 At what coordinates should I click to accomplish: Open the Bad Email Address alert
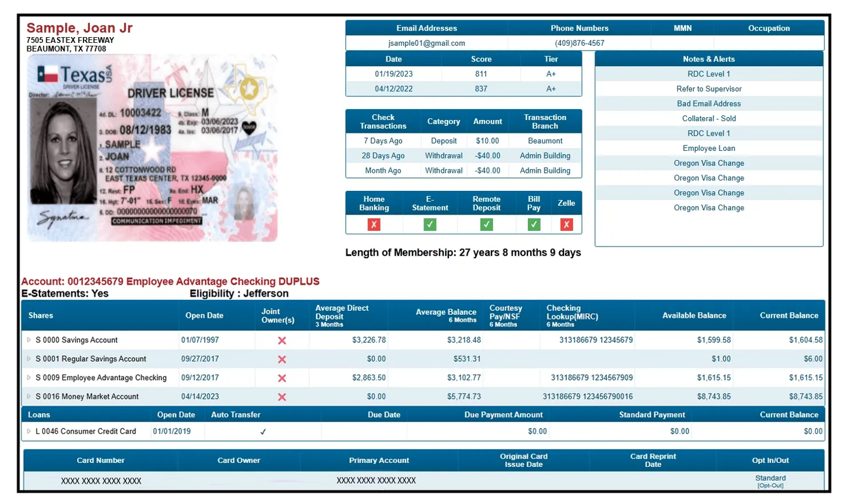[709, 104]
